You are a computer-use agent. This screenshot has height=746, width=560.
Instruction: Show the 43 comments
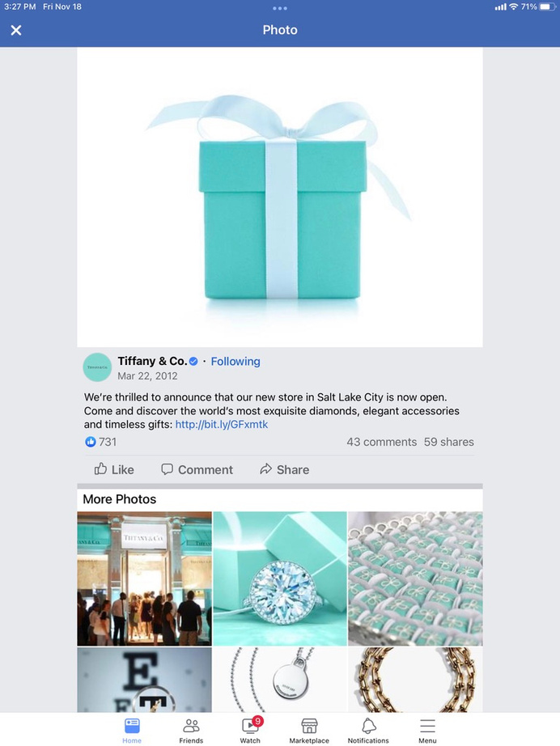[382, 442]
